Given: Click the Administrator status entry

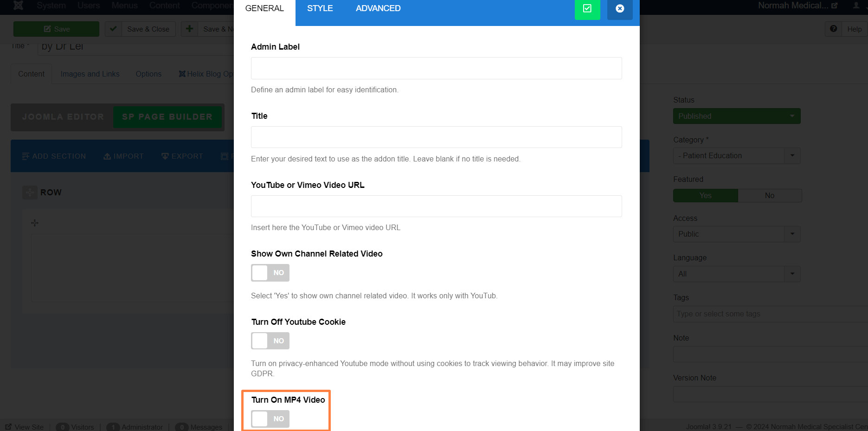Looking at the screenshot, I should pyautogui.click(x=135, y=427).
